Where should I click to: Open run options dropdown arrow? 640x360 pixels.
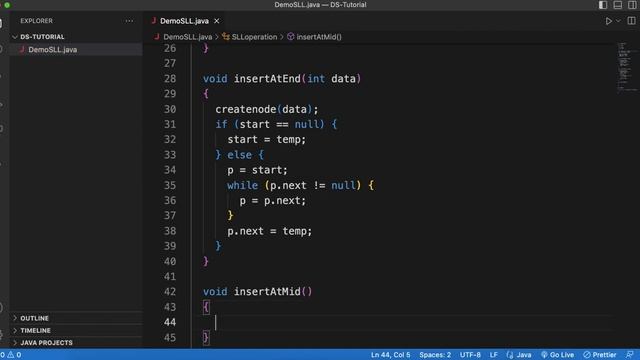pyautogui.click(x=618, y=21)
